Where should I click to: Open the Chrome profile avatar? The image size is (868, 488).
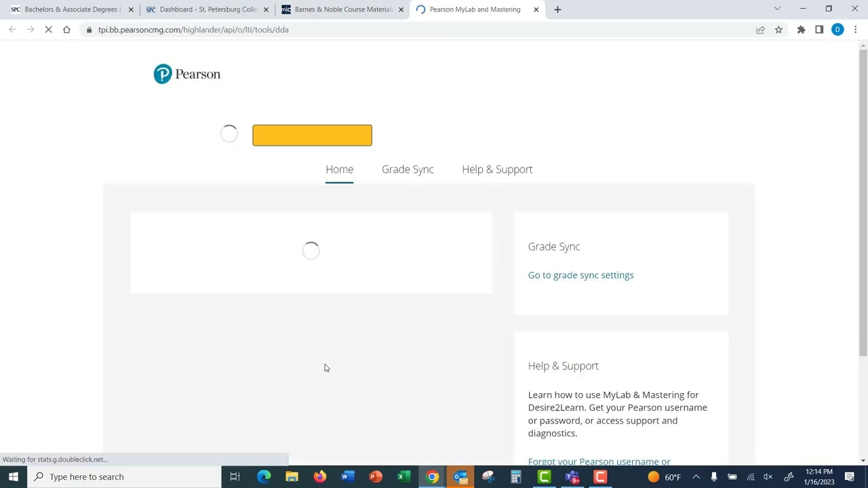click(x=837, y=30)
